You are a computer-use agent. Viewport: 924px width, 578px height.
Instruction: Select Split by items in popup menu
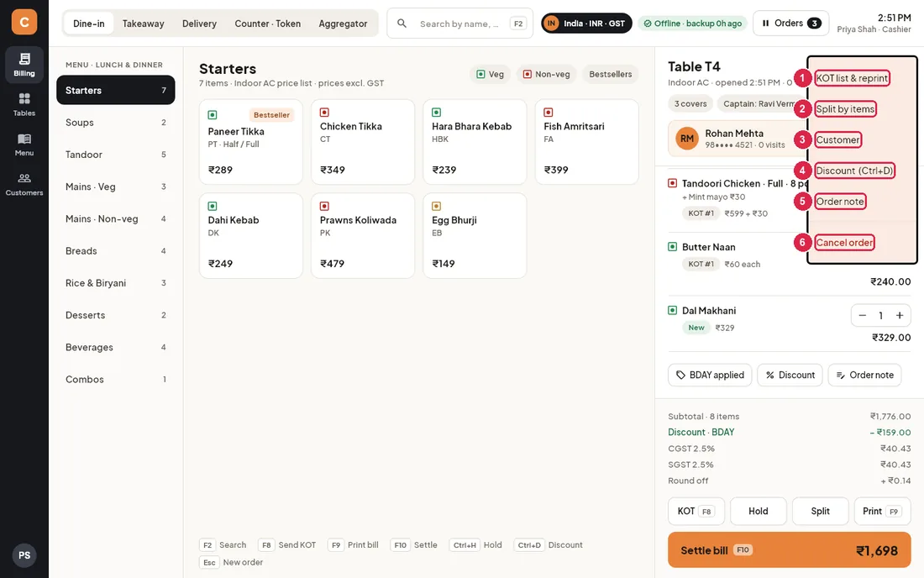844,109
